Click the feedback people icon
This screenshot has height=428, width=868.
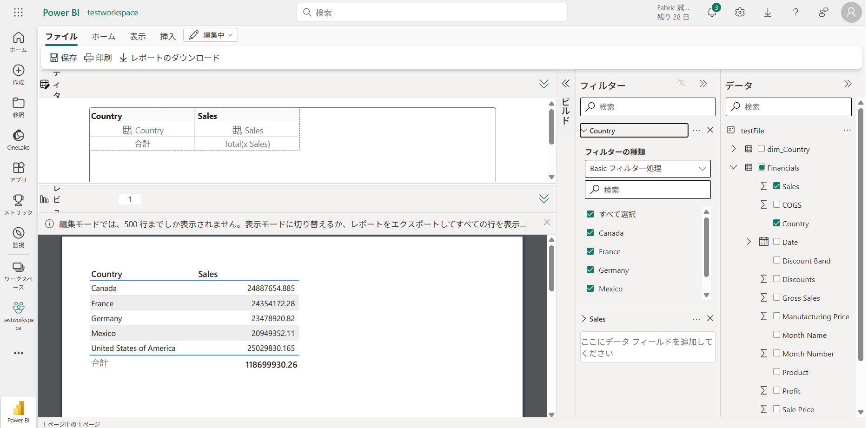click(823, 13)
